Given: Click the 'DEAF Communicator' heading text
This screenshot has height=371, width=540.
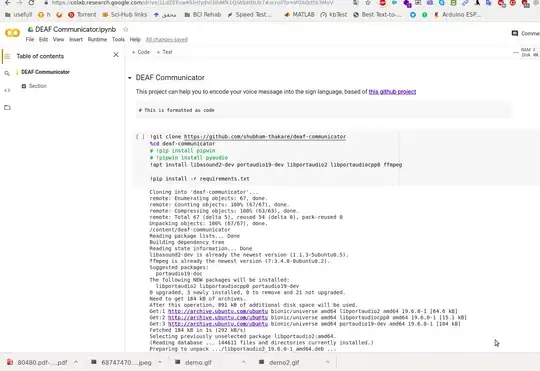Looking at the screenshot, I should (170, 78).
